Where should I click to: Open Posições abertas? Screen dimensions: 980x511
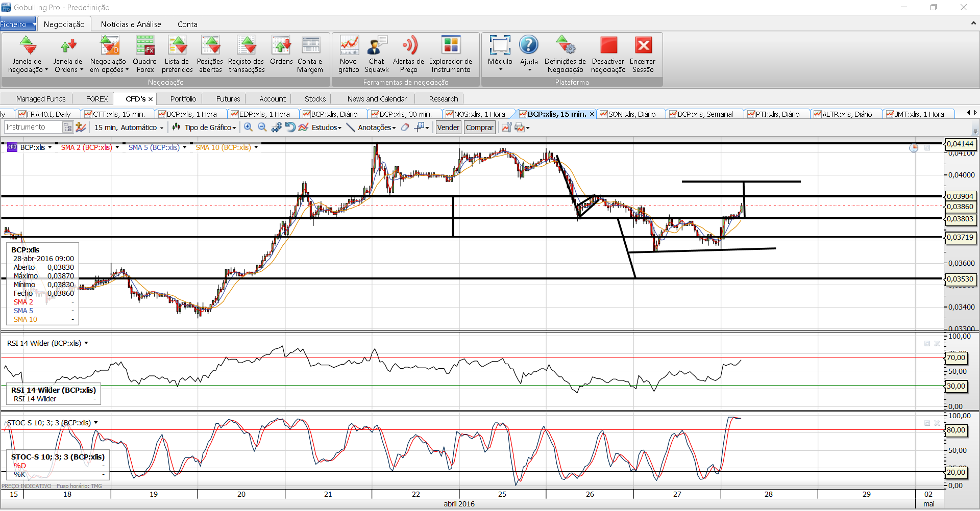[210, 54]
